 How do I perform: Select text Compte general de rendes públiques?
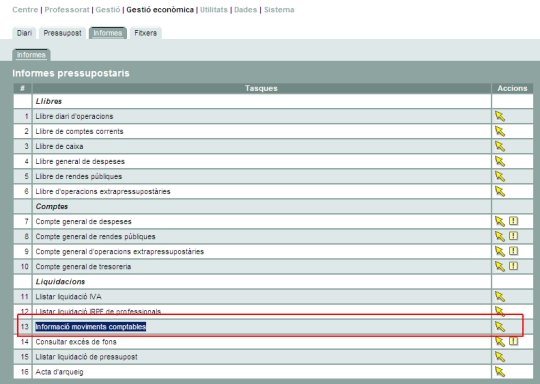(x=95, y=237)
